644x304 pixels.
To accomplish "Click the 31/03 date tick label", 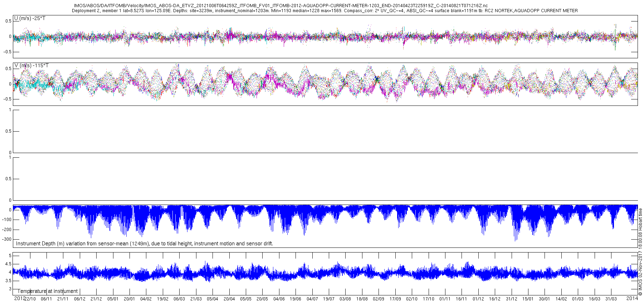I will 611,299.
